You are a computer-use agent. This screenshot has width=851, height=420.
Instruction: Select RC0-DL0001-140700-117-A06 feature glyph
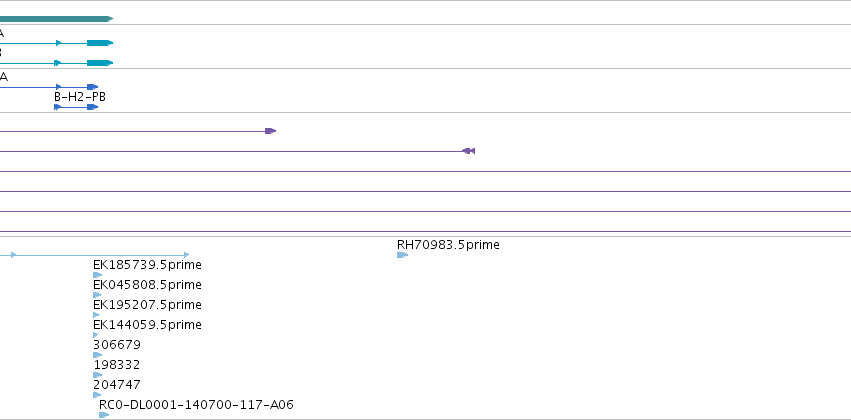point(104,415)
